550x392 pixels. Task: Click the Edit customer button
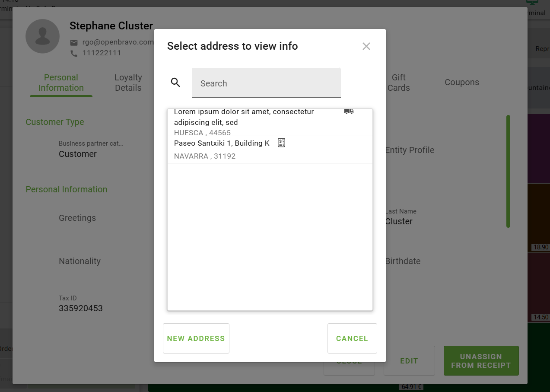409,361
